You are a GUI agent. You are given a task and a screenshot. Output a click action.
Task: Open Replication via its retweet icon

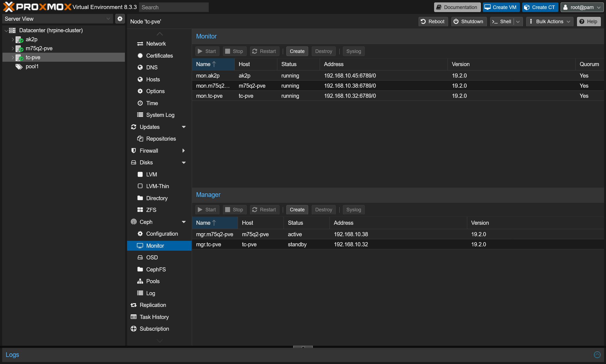pyautogui.click(x=134, y=305)
